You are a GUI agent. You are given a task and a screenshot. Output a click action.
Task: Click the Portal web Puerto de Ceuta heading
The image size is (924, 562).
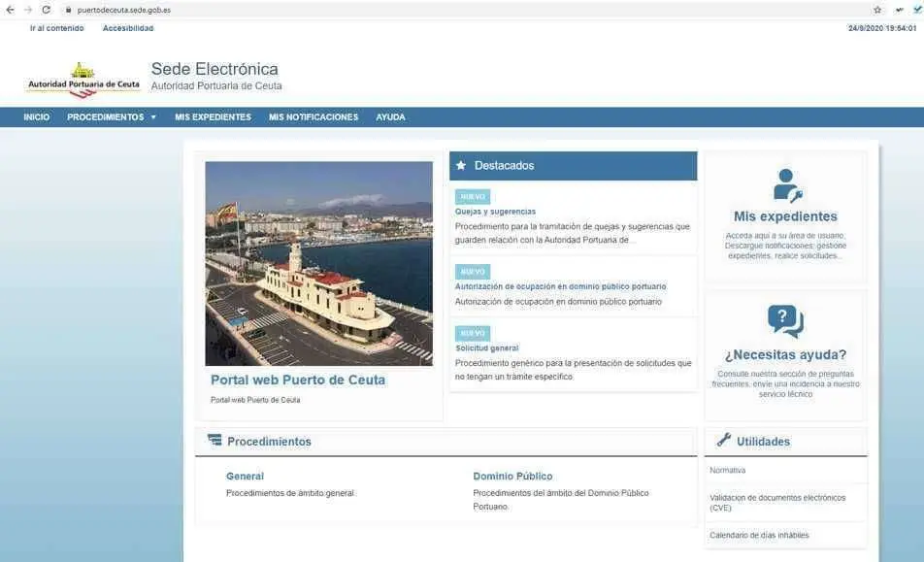pyautogui.click(x=298, y=380)
